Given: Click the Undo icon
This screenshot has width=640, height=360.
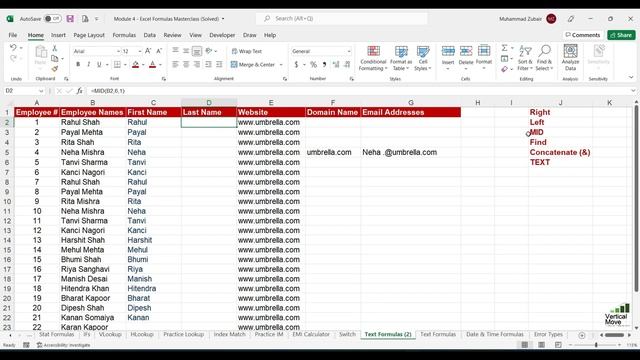Looking at the screenshot, I should tap(13, 48).
